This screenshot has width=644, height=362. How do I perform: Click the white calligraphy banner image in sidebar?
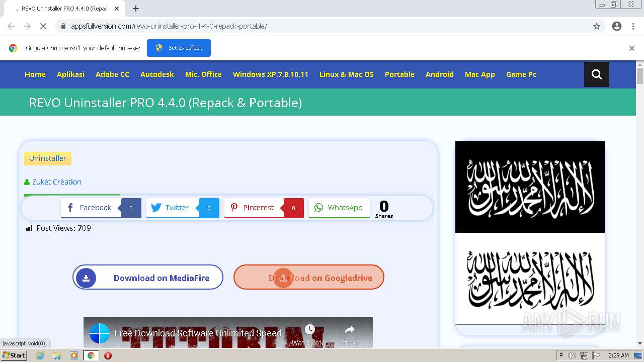pos(530,279)
